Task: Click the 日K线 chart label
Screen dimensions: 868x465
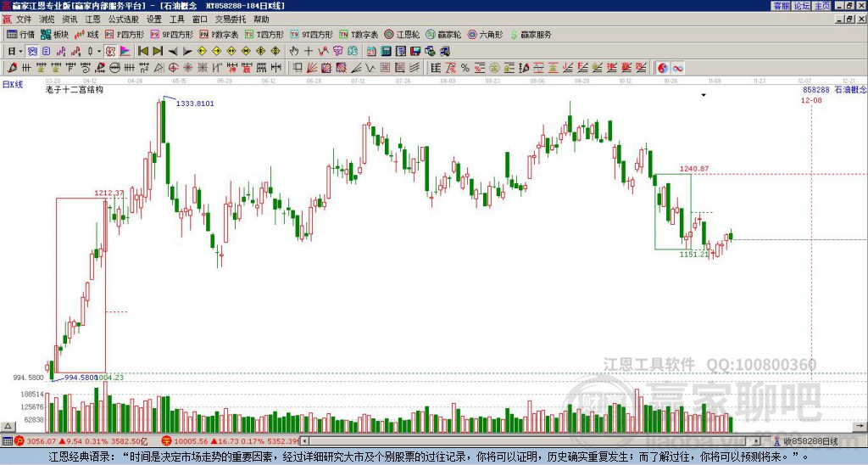Action: [13, 84]
